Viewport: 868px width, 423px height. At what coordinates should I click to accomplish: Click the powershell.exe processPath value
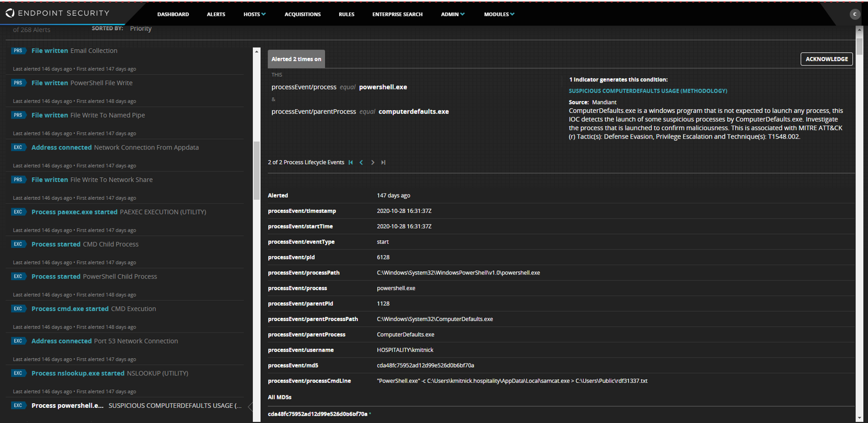[458, 273]
